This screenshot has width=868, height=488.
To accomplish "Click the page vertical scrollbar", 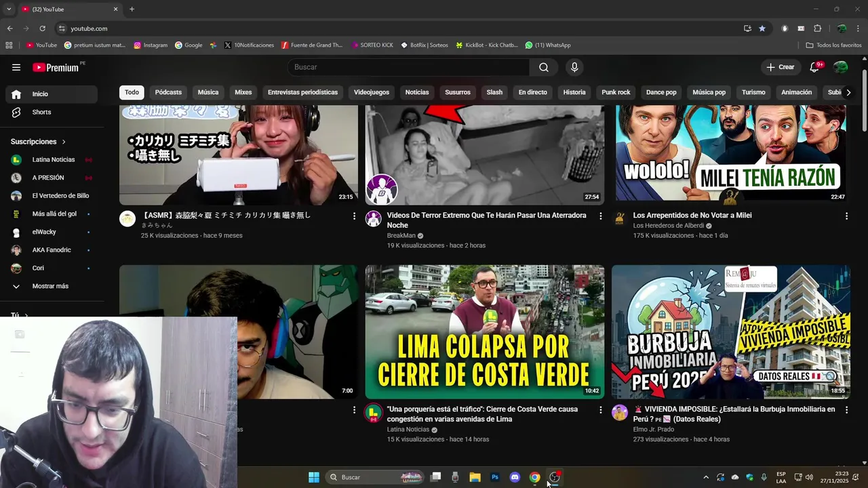I will (864, 102).
